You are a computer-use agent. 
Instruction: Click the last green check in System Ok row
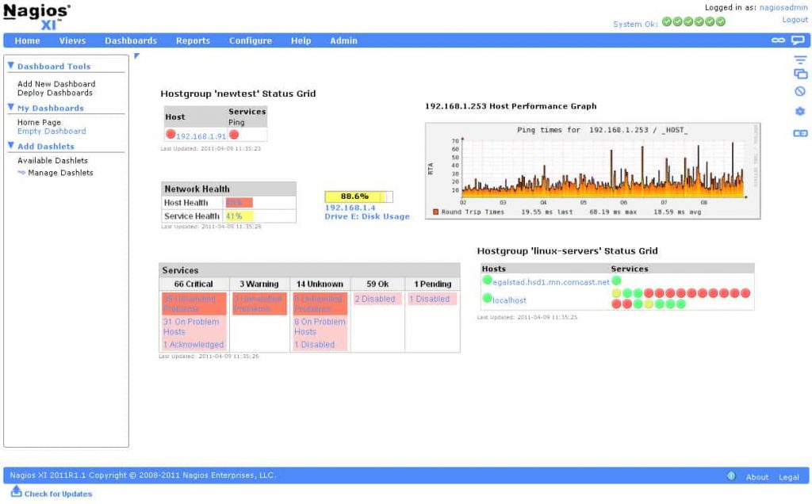tap(720, 21)
